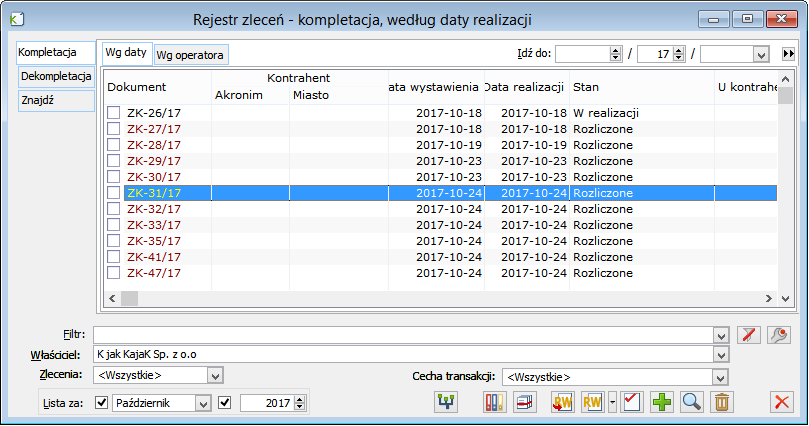Tick the checkbox for ZK-30/17
This screenshot has width=809, height=426.
(x=114, y=176)
